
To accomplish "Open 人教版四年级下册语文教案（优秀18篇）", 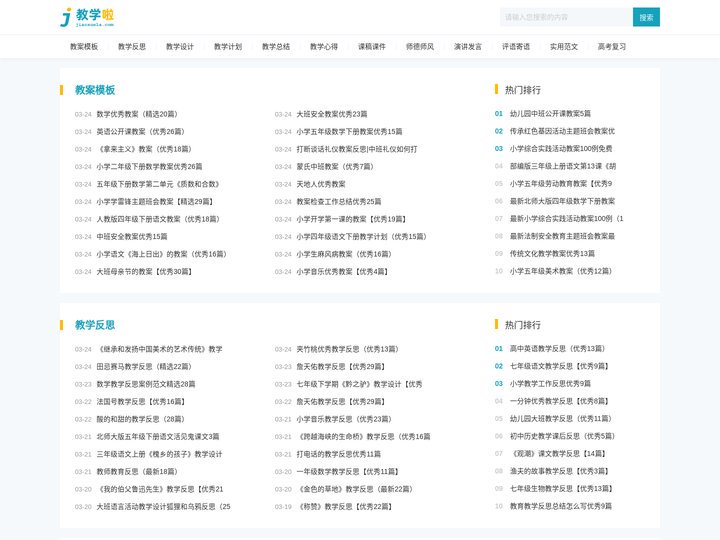I will 158,219.
